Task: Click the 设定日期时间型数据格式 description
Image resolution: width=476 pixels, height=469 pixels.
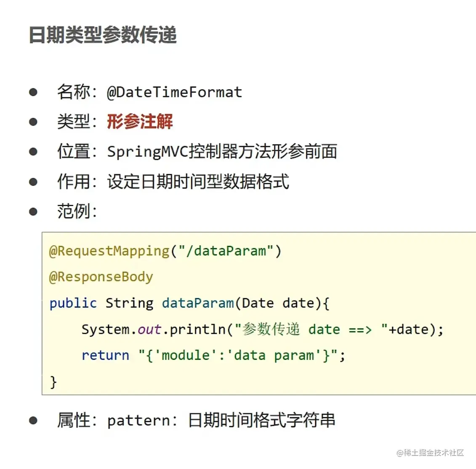Action: pyautogui.click(x=198, y=182)
